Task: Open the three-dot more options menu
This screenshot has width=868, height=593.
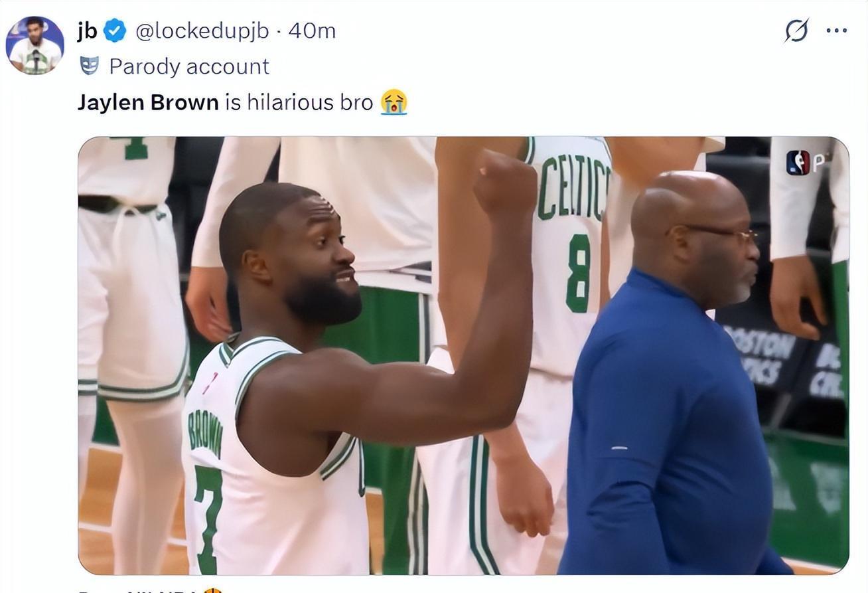Action: [836, 31]
